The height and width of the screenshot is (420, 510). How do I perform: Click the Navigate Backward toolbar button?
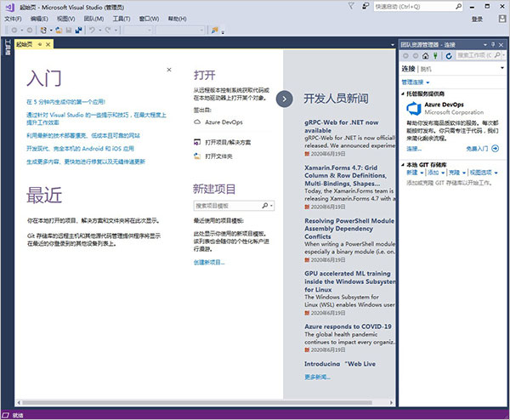point(14,31)
